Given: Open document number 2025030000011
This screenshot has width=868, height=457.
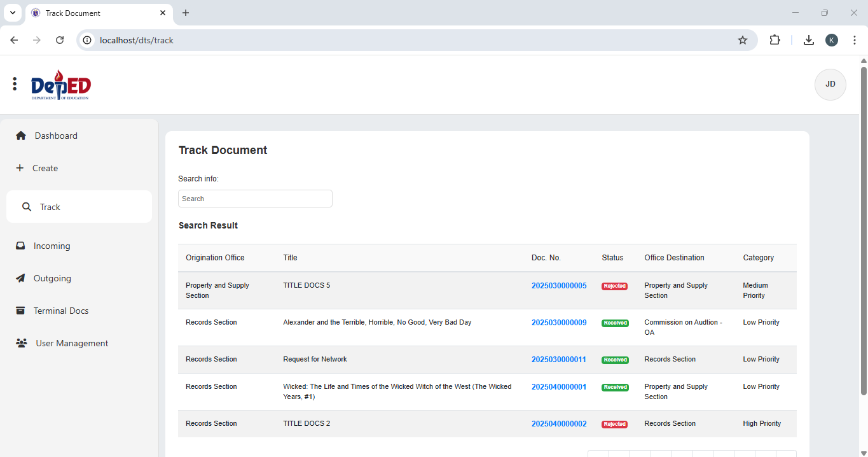Looking at the screenshot, I should (x=559, y=360).
